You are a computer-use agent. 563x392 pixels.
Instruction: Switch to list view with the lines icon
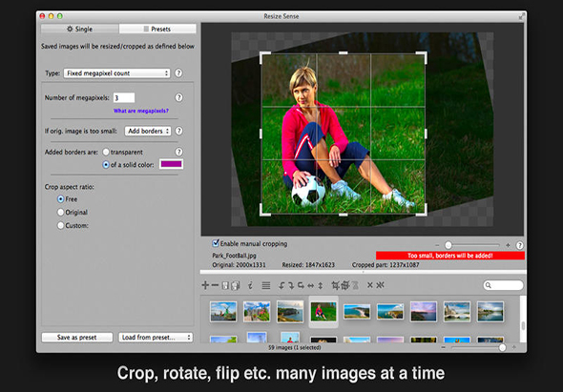(x=265, y=285)
